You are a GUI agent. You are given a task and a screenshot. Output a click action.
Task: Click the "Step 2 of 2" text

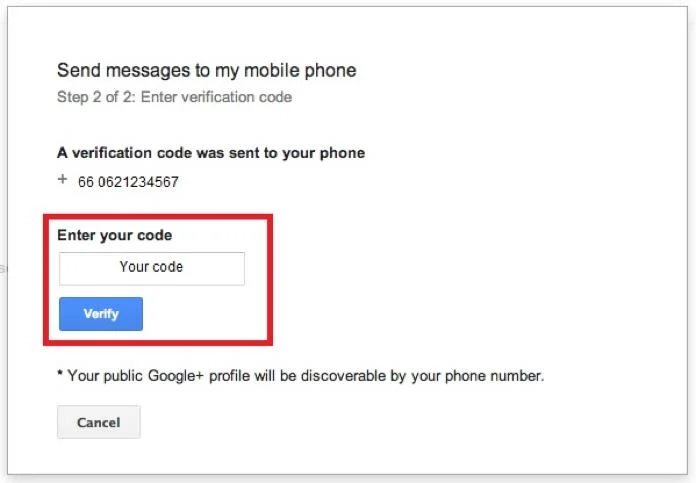point(96,97)
